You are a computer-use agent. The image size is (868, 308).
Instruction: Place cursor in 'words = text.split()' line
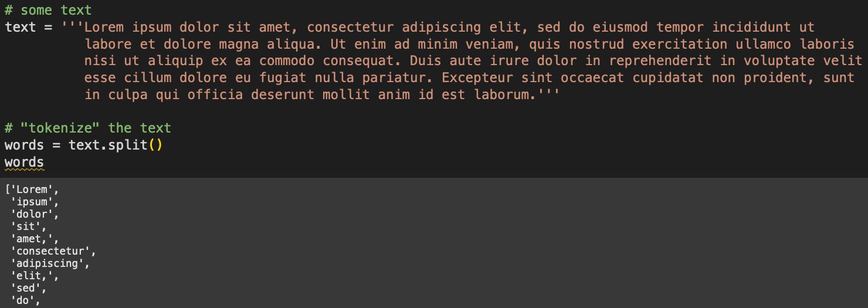click(83, 145)
